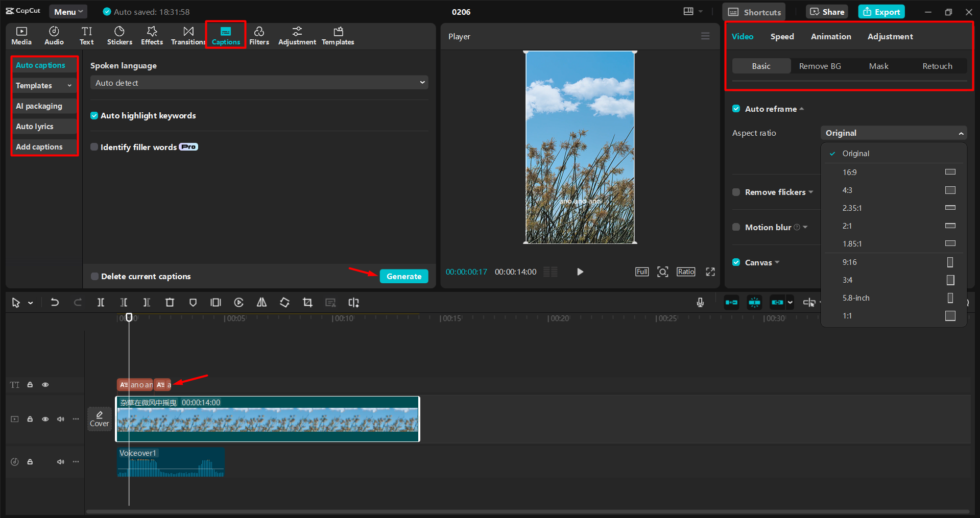Image resolution: width=980 pixels, height=518 pixels.
Task: Toggle Remove flickers on
Action: coord(736,192)
